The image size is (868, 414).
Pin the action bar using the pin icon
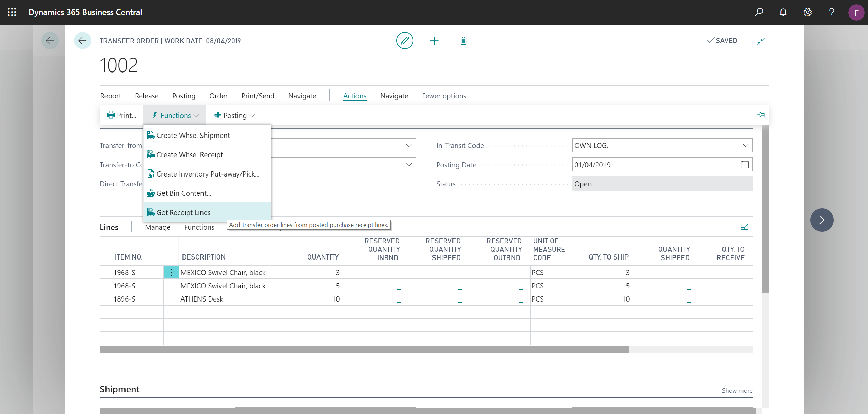tap(761, 115)
